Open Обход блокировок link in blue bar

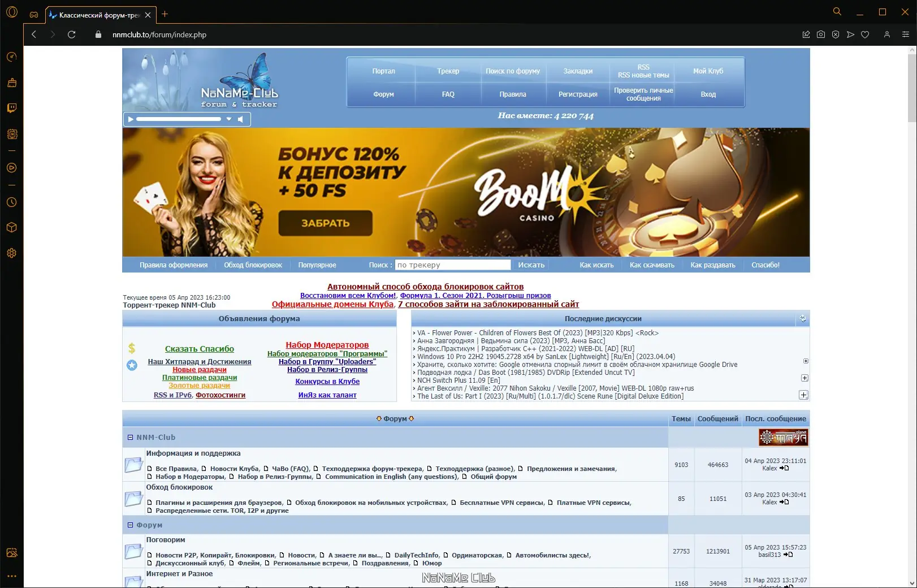pyautogui.click(x=253, y=265)
